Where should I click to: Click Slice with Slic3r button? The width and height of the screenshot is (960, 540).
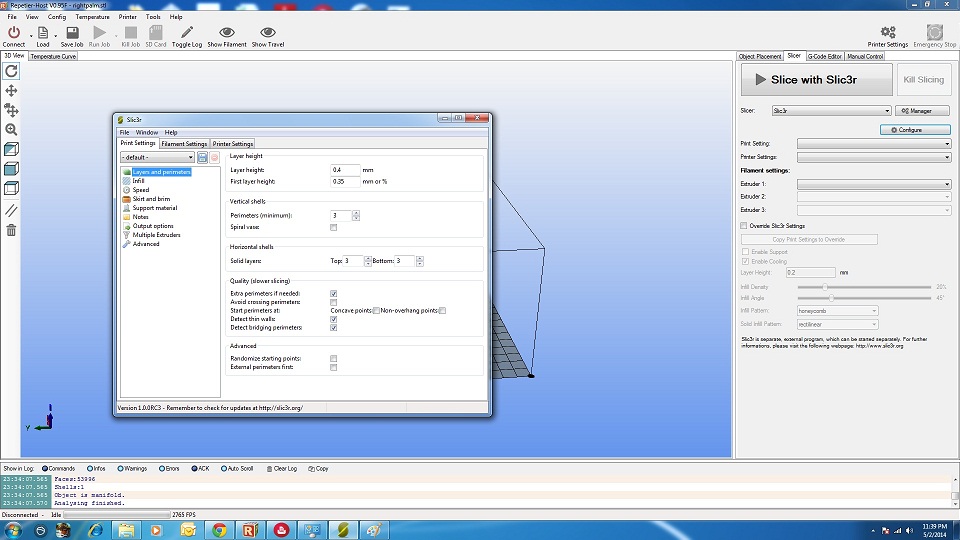(x=816, y=80)
